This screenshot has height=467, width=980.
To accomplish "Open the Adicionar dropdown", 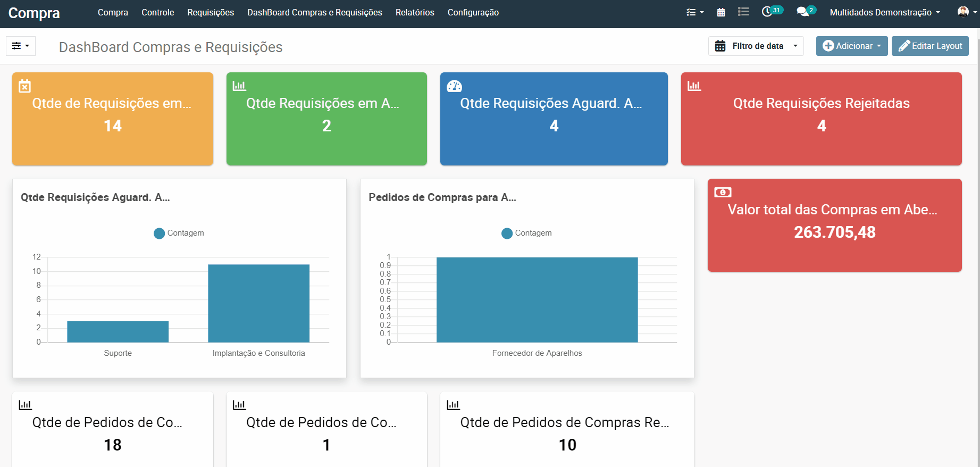I will tap(851, 46).
